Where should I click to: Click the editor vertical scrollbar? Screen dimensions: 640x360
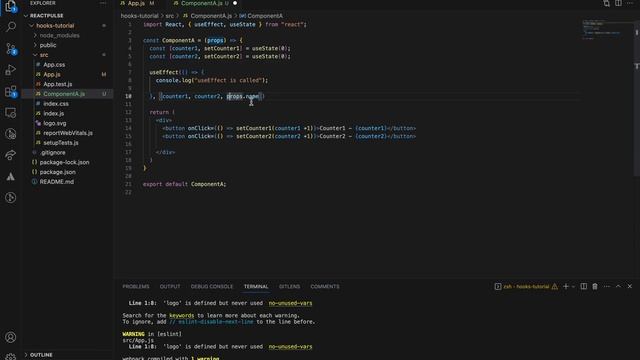(637, 98)
